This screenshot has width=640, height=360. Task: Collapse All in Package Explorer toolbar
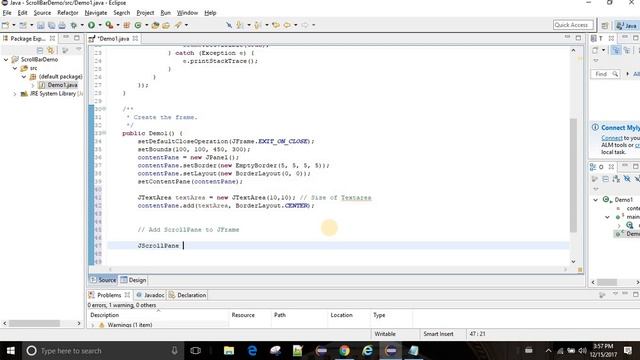pos(40,50)
